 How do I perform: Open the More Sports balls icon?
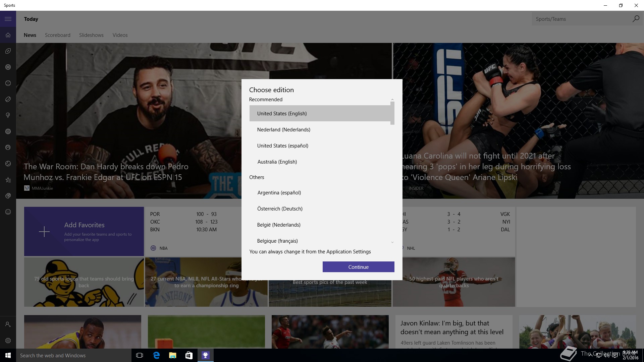point(8,196)
